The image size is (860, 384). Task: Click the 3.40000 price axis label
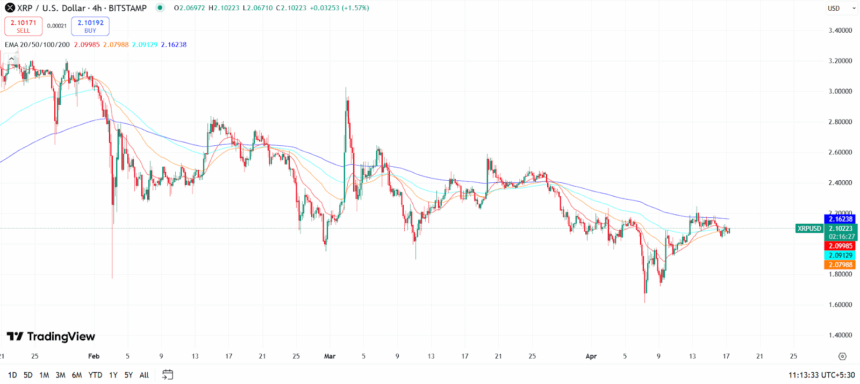pyautogui.click(x=840, y=30)
